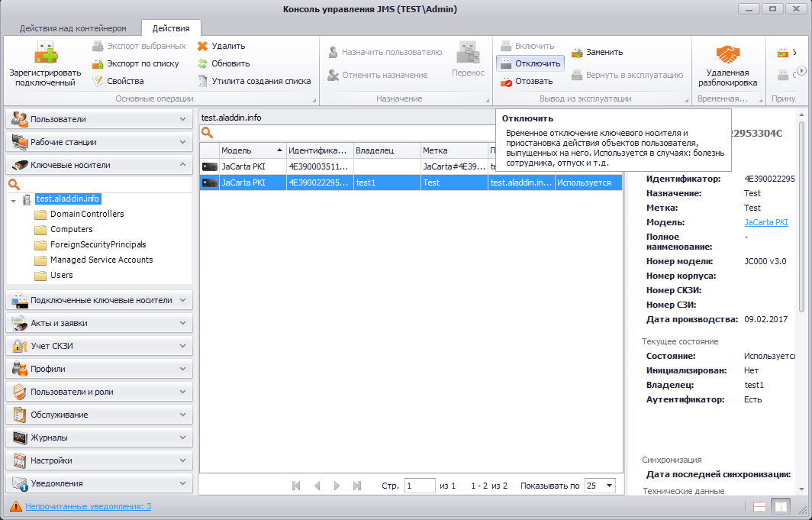Open Непрочитанные уведомления: 3 link
812x520 pixels.
coord(88,506)
